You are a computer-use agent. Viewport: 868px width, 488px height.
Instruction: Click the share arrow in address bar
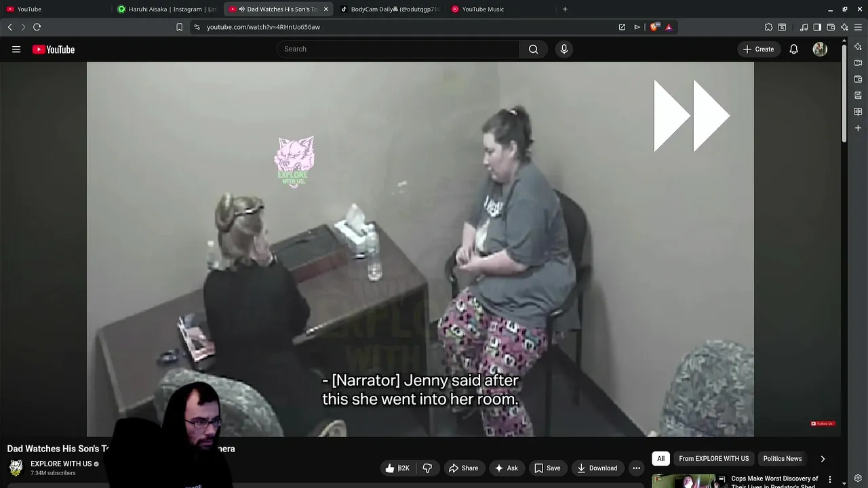point(637,27)
